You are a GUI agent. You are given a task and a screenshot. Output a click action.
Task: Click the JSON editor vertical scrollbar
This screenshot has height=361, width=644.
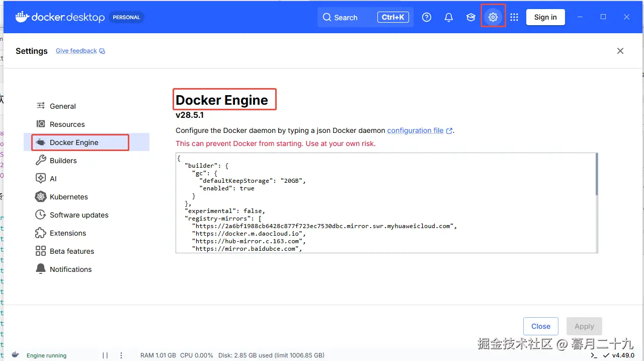coord(597,174)
